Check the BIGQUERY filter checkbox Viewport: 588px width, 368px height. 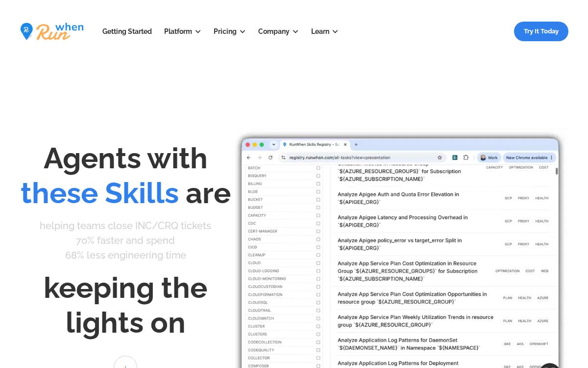tap(318, 176)
